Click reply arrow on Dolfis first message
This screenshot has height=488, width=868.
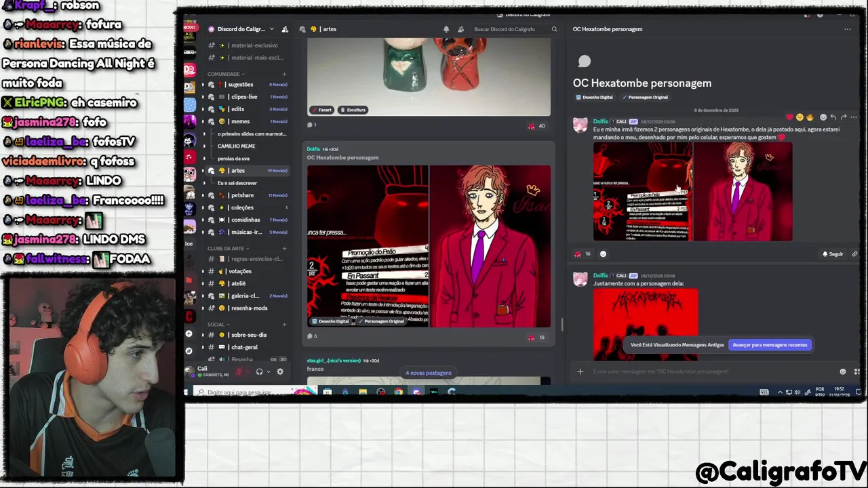(x=833, y=117)
